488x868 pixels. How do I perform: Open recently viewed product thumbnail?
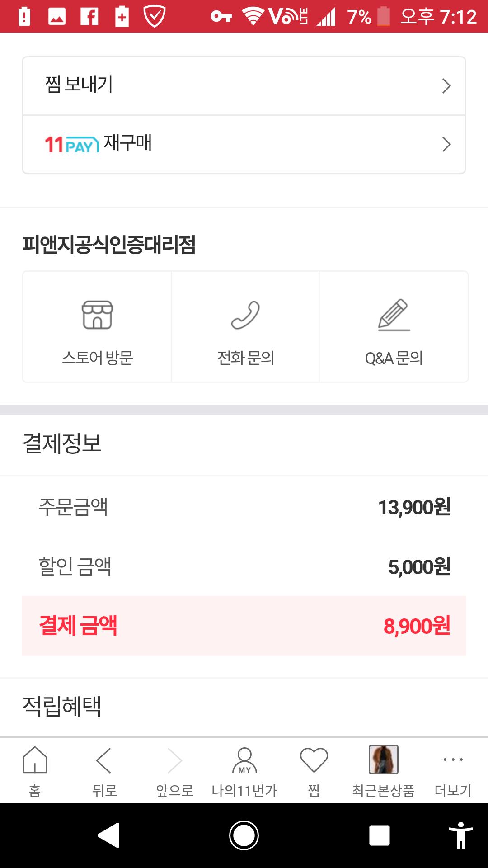[384, 759]
